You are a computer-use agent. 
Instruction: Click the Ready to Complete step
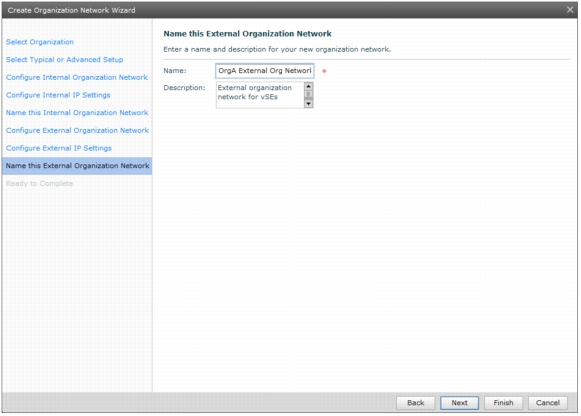point(39,183)
